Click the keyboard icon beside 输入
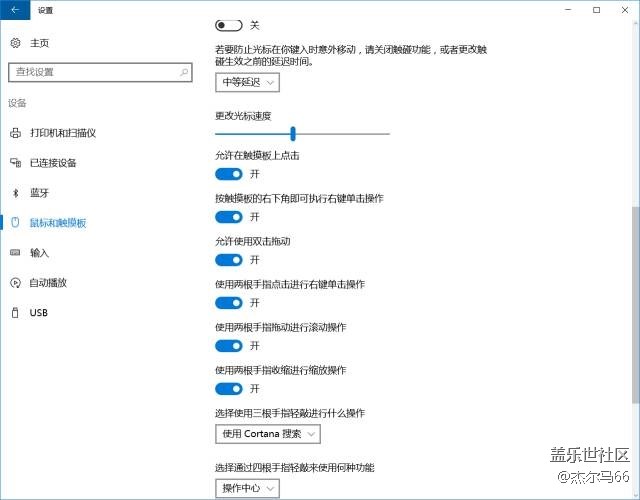The width and height of the screenshot is (640, 500). 15,253
